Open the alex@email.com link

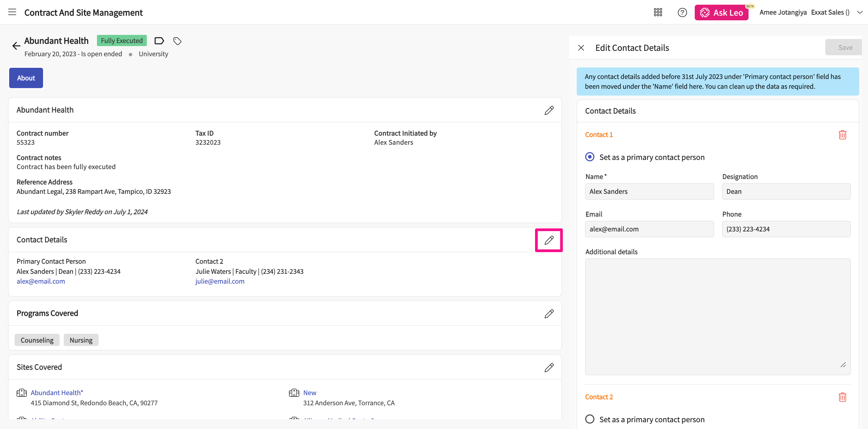[41, 281]
